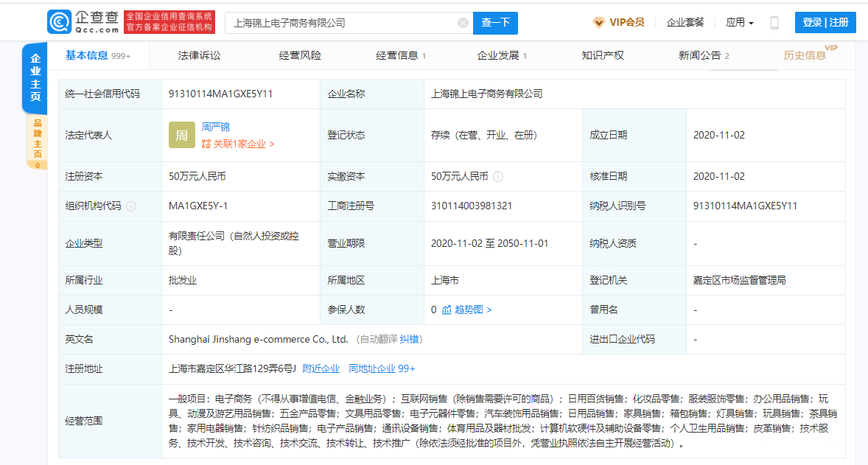Open the VIP会员 link
The height and width of the screenshot is (465, 868).
tap(626, 23)
